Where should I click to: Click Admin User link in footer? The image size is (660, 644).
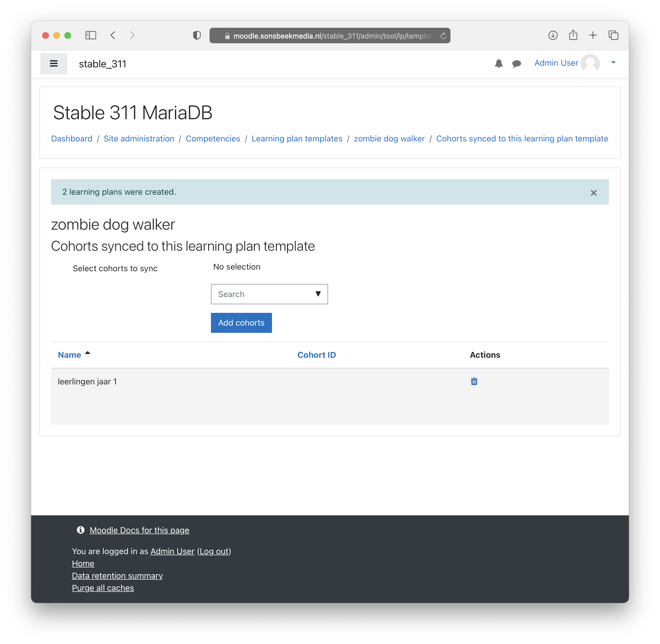pos(172,551)
